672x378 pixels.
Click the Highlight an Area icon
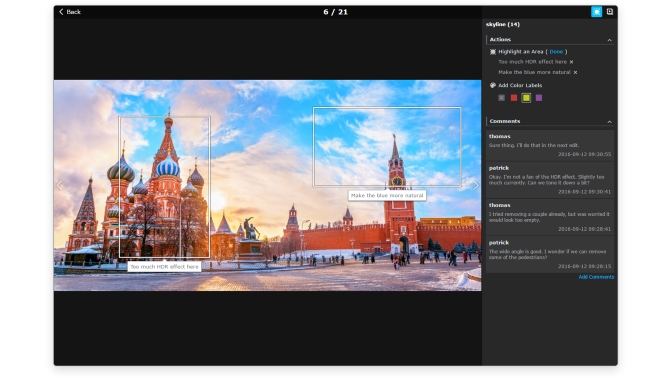(492, 52)
